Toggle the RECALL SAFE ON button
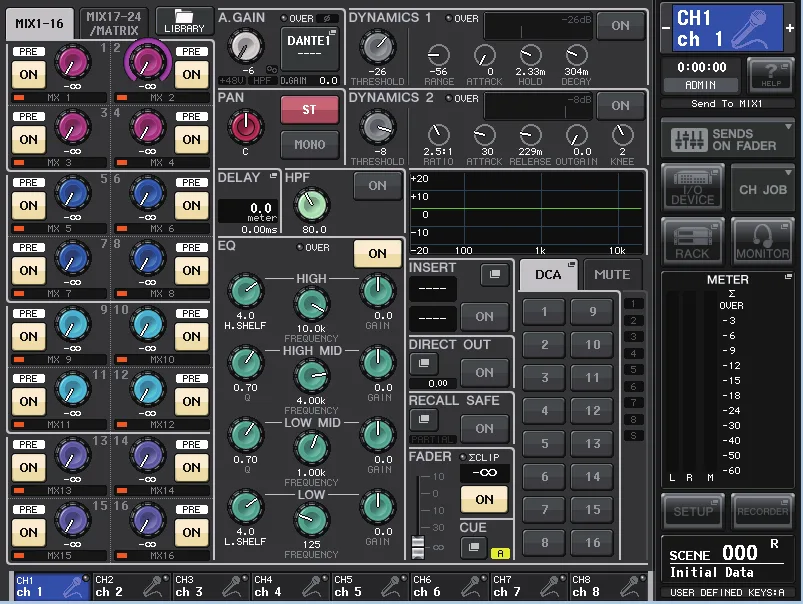 click(484, 428)
